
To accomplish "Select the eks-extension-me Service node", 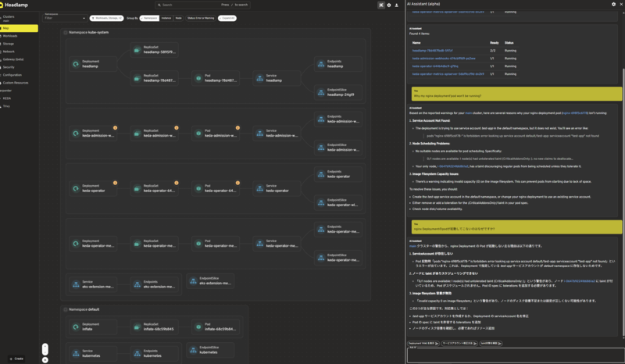I will pyautogui.click(x=93, y=284).
